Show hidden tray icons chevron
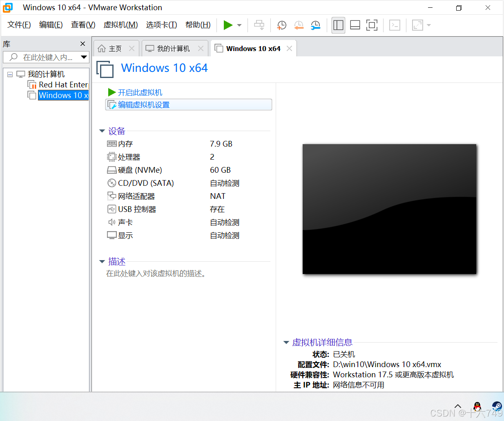 point(458,406)
